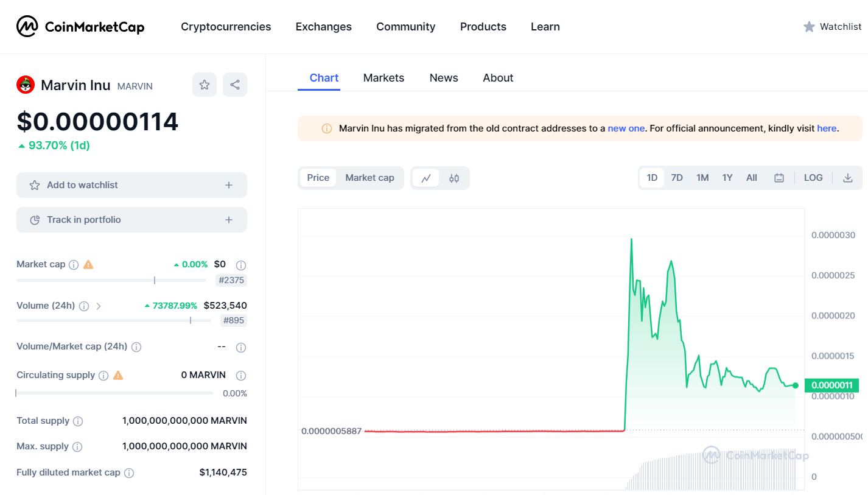Select the 7D time range
Viewport: 868px width, 495px height.
click(x=677, y=178)
